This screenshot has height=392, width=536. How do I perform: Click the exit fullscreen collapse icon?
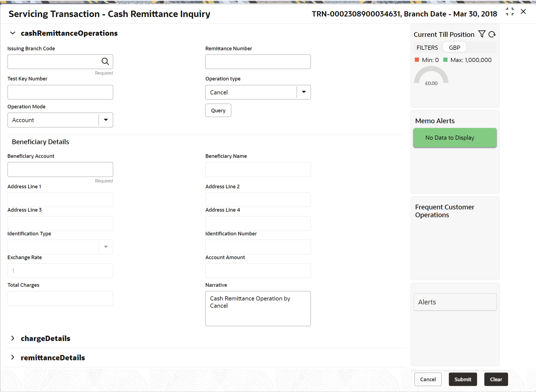coord(510,12)
